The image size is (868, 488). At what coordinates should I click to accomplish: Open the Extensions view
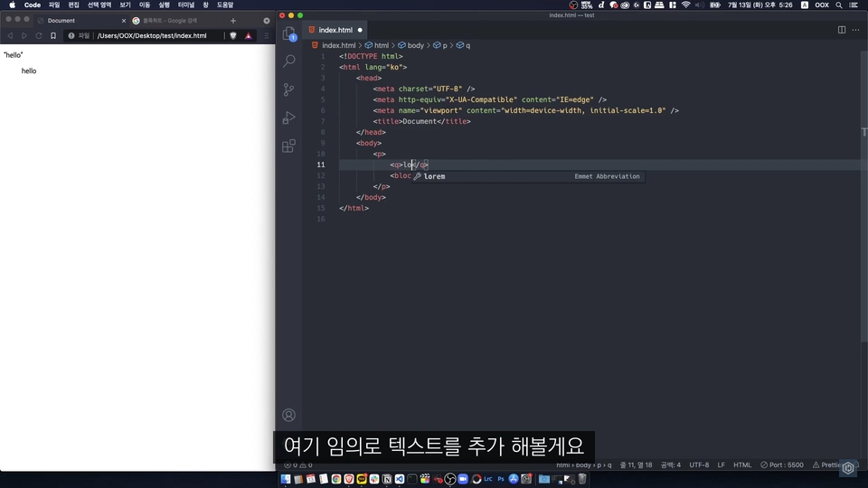click(289, 146)
